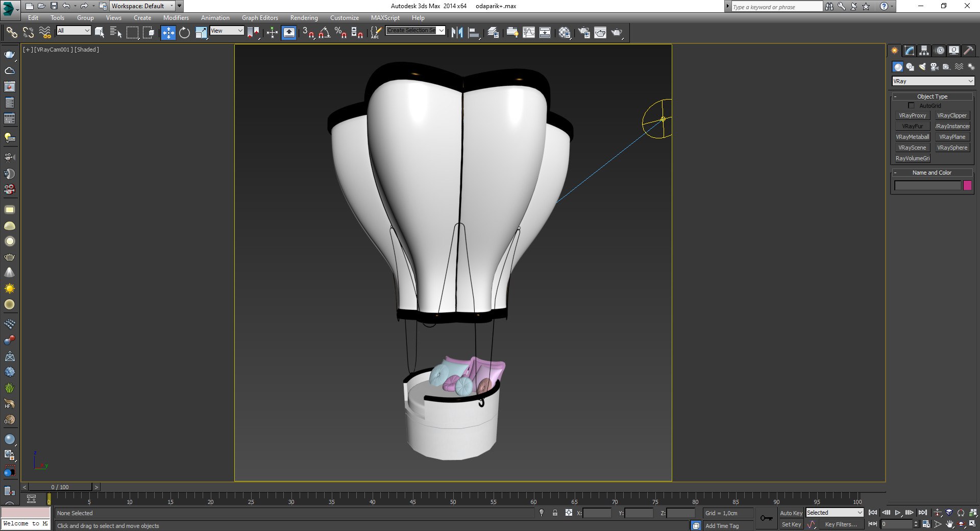Collapse the Object Type rollout

[932, 96]
